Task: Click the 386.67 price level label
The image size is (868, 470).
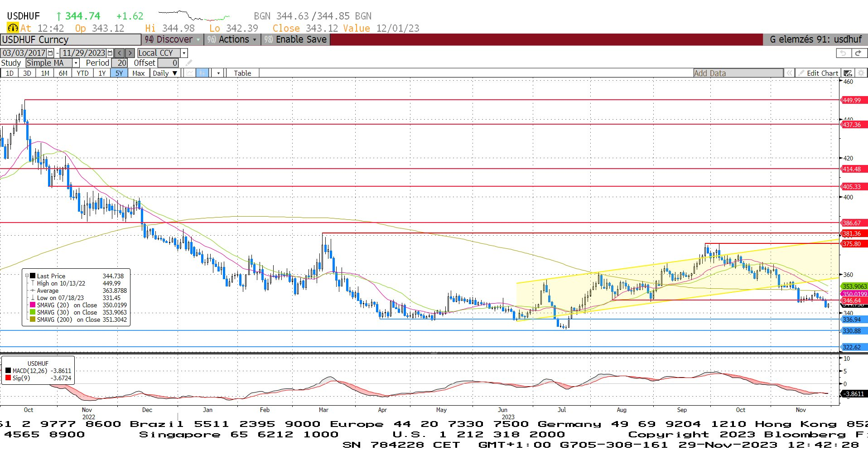Action: click(854, 223)
